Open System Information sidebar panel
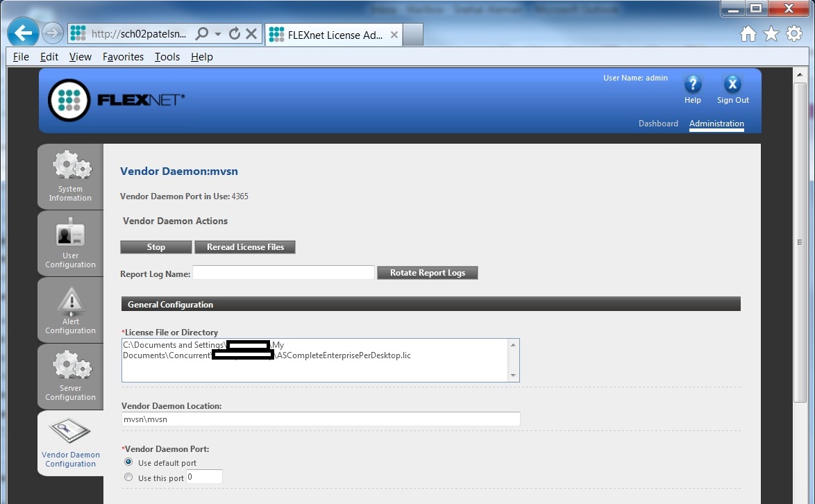Image resolution: width=815 pixels, height=504 pixels. [x=71, y=176]
